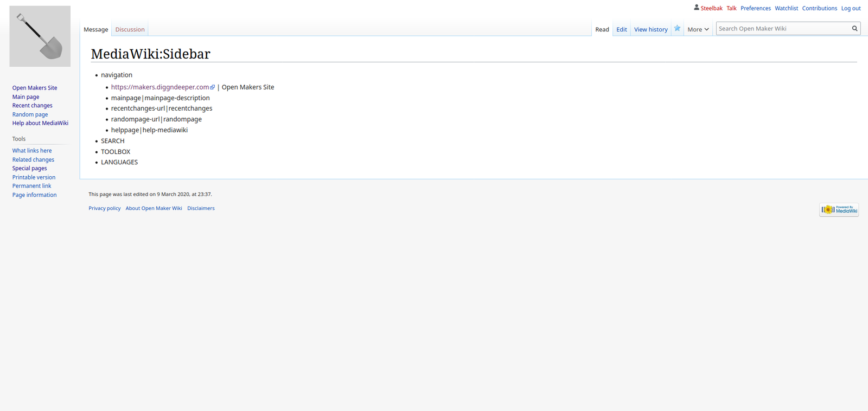View Contributions

pos(820,8)
